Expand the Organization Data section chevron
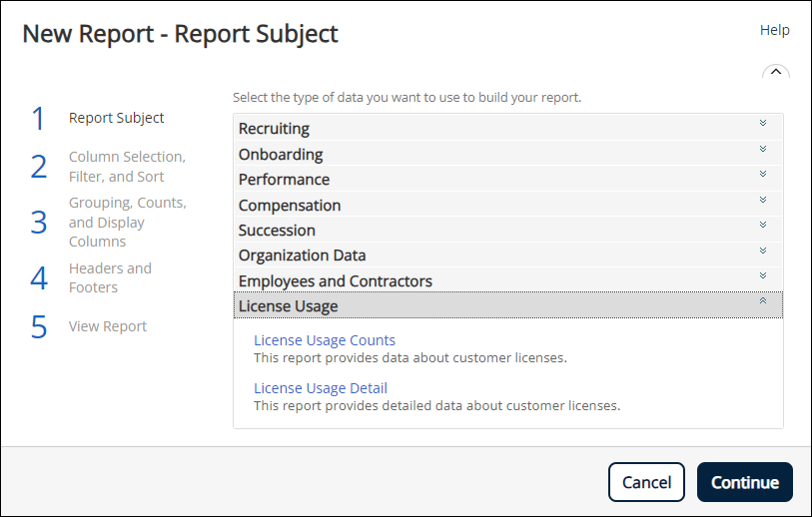This screenshot has width=812, height=517. [x=763, y=251]
